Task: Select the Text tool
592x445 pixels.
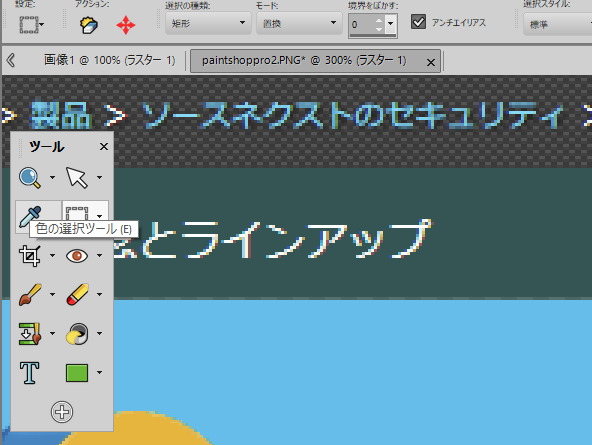Action: coord(29,373)
